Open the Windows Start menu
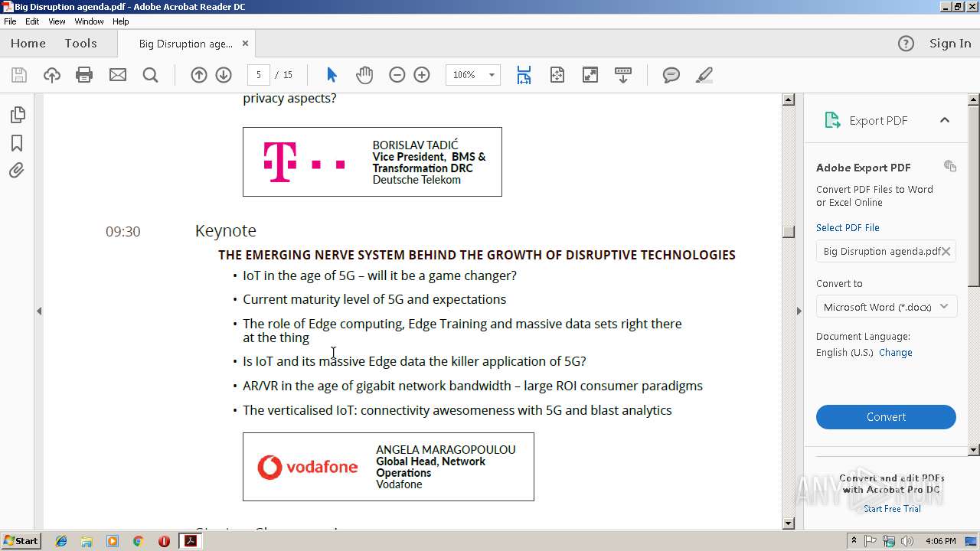This screenshot has height=551, width=980. tap(21, 540)
